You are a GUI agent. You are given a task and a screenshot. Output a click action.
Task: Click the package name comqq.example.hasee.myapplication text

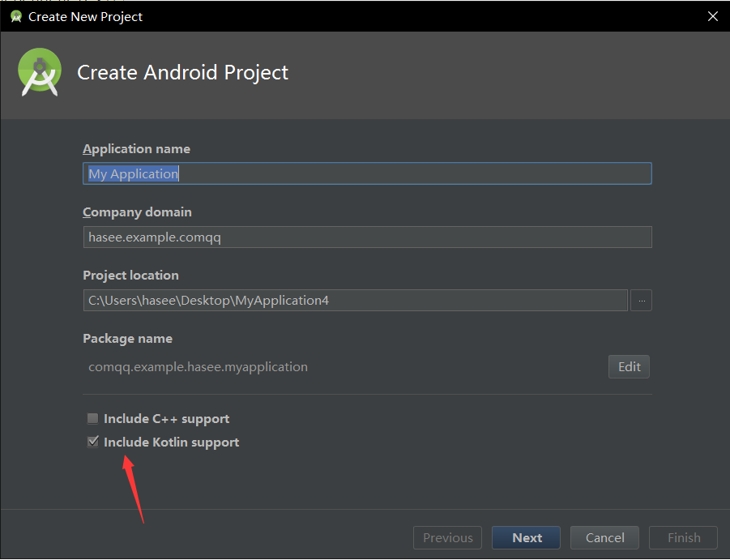click(x=198, y=367)
